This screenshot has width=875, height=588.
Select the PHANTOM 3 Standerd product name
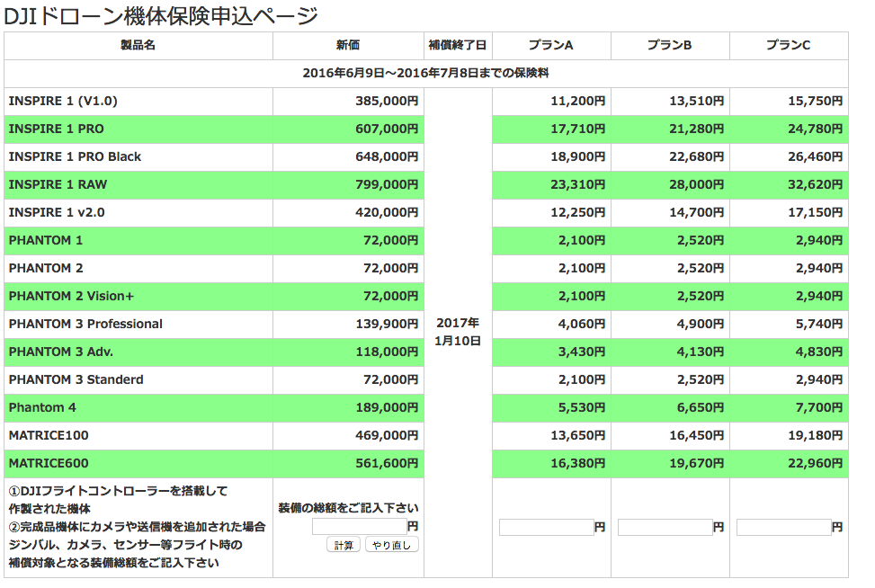76,380
